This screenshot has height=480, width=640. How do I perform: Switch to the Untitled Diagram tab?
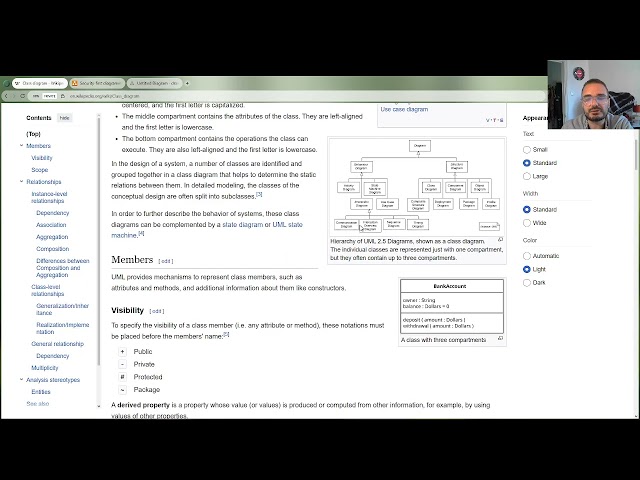pos(154,83)
